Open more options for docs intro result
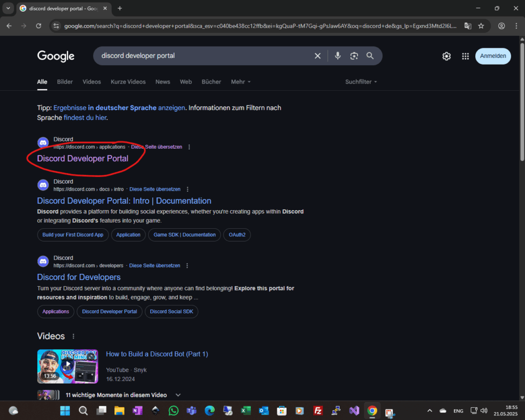The height and width of the screenshot is (420, 525). (188, 189)
